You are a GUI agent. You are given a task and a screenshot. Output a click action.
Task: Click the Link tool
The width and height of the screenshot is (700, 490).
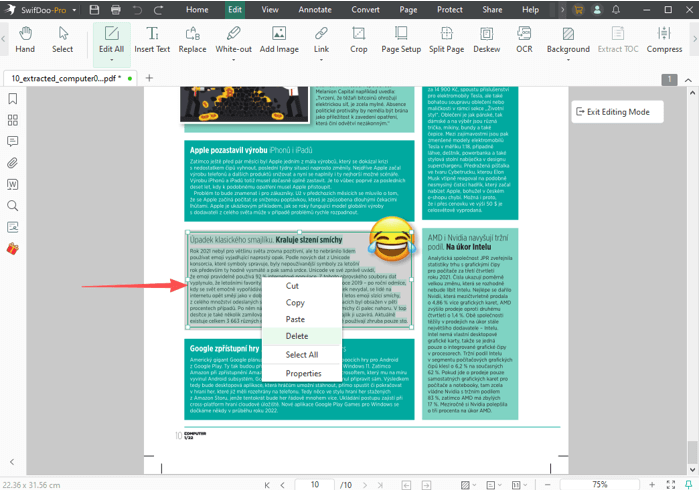(x=321, y=39)
